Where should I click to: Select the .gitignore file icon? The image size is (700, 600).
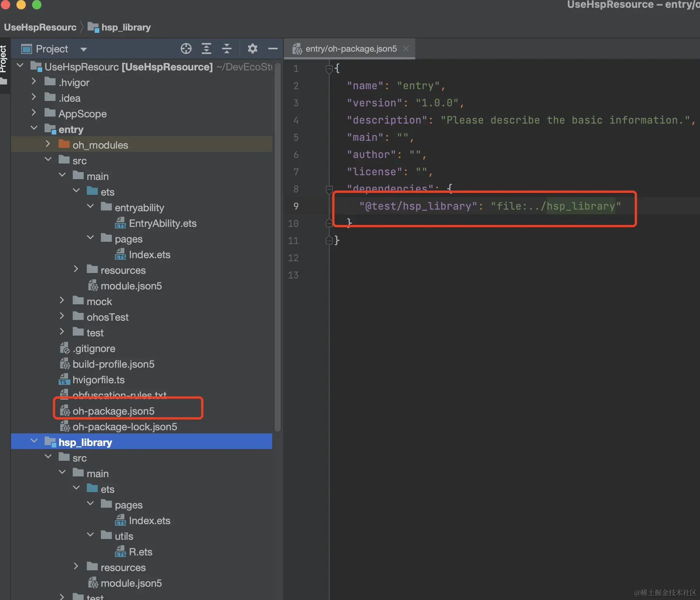65,348
